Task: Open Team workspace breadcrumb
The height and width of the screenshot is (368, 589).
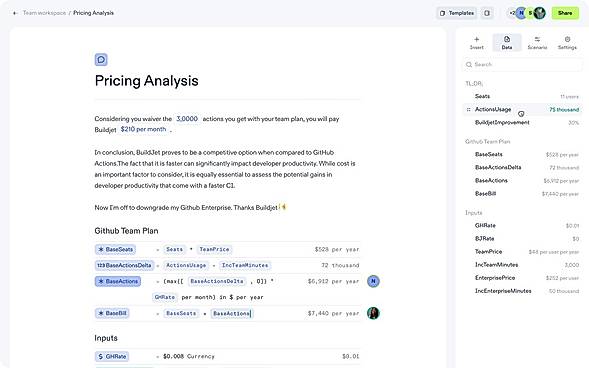Action: point(44,13)
